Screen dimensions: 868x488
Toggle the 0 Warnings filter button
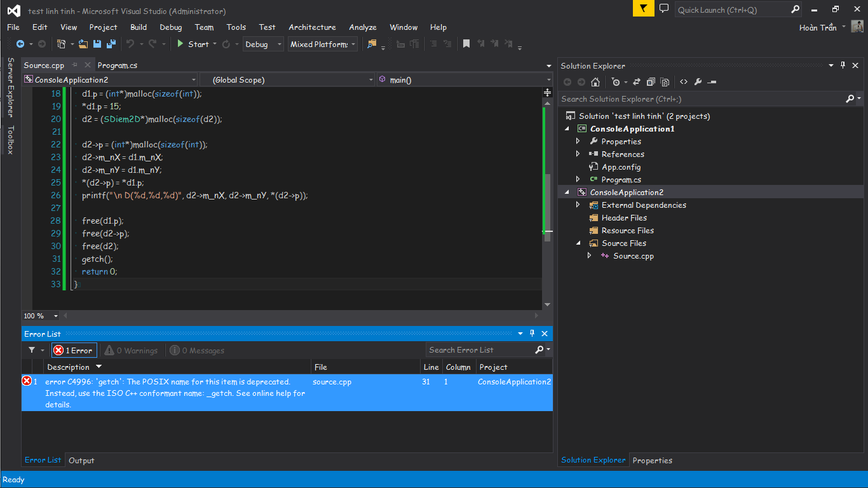(x=132, y=350)
